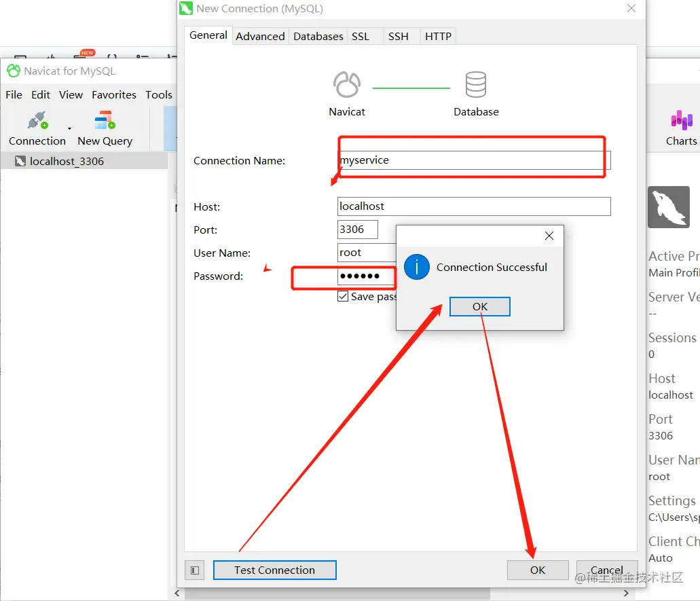Close the New Connection (MySQL) dialog
This screenshot has height=601, width=700.
click(631, 8)
